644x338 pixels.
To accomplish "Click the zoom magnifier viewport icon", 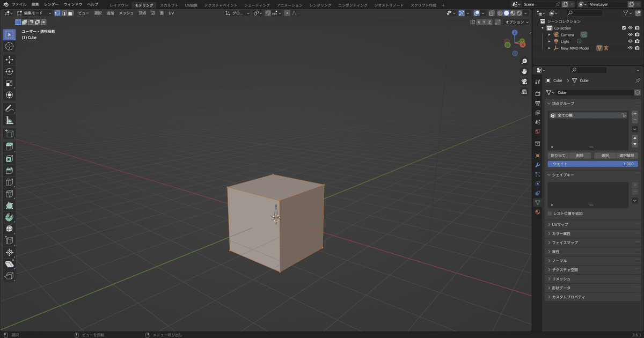I will point(524,61).
